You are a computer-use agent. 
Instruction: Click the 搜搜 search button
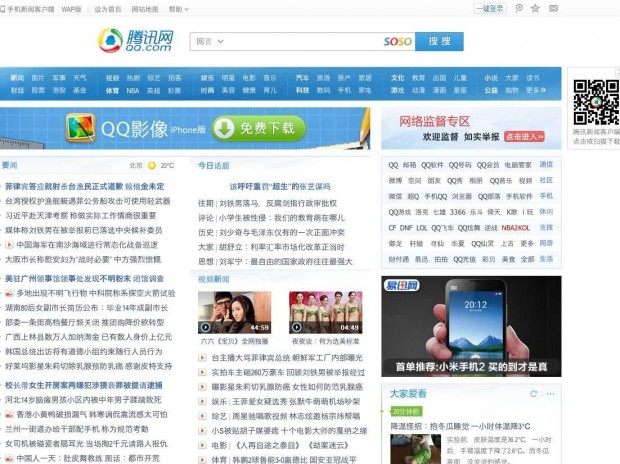pyautogui.click(x=439, y=41)
